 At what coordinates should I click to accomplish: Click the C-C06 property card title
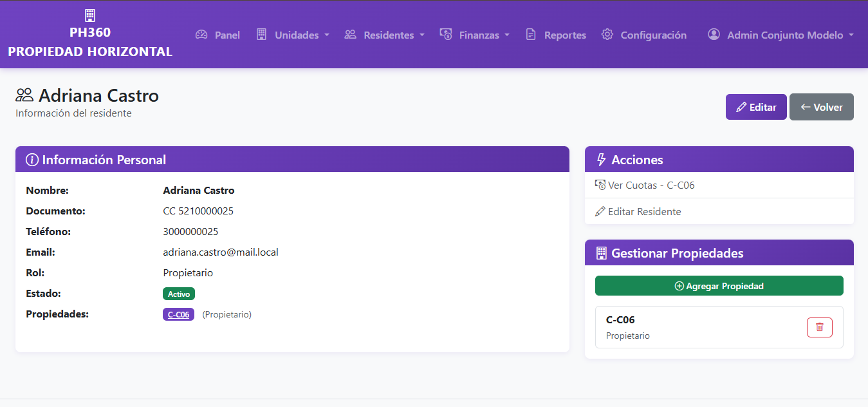point(620,320)
